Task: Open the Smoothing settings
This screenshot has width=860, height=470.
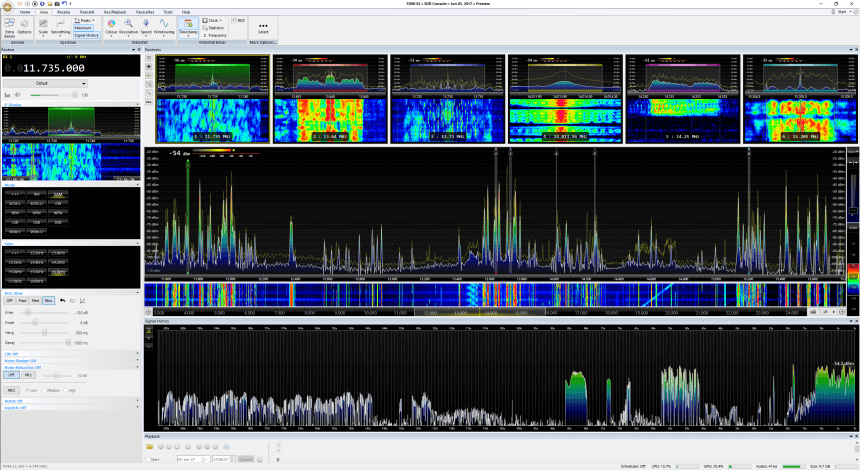Action: [60, 27]
